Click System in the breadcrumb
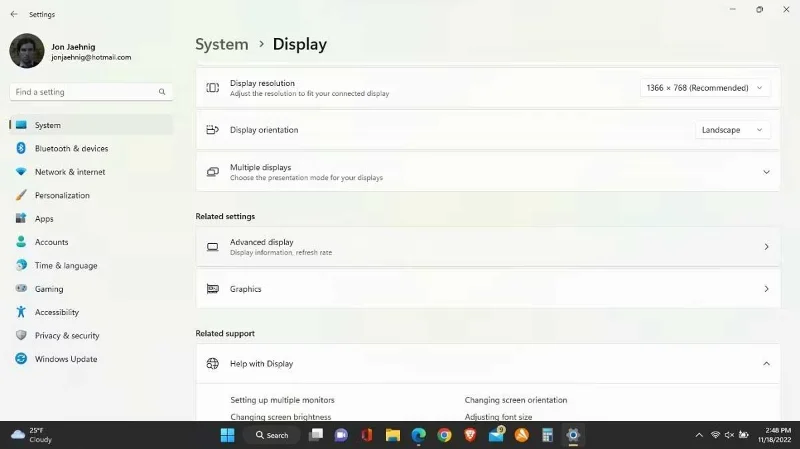800x449 pixels. (x=221, y=44)
